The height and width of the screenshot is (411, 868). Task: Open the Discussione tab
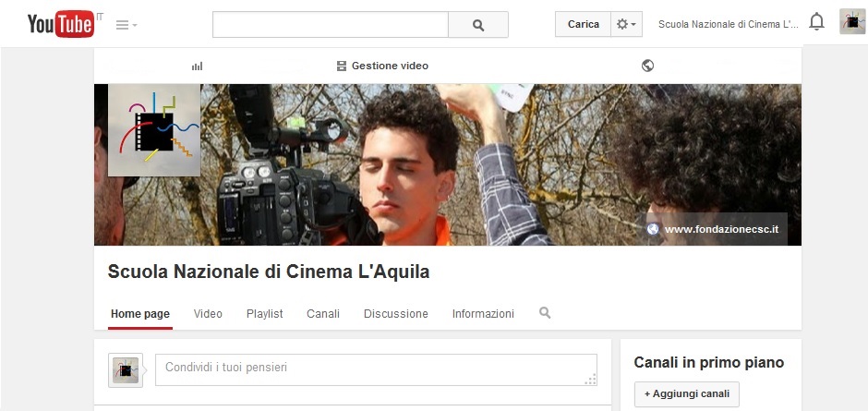pos(395,314)
